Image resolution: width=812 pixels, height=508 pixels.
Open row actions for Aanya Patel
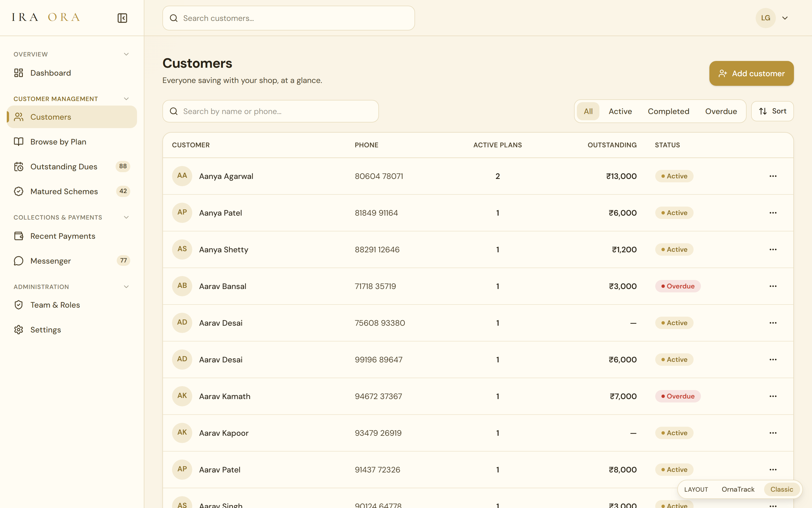(x=773, y=213)
